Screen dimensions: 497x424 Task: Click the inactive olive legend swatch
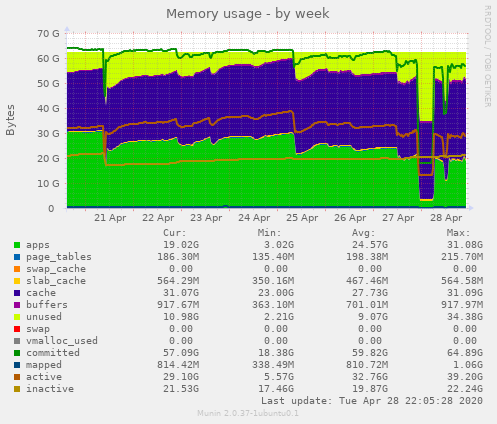tap(17, 389)
